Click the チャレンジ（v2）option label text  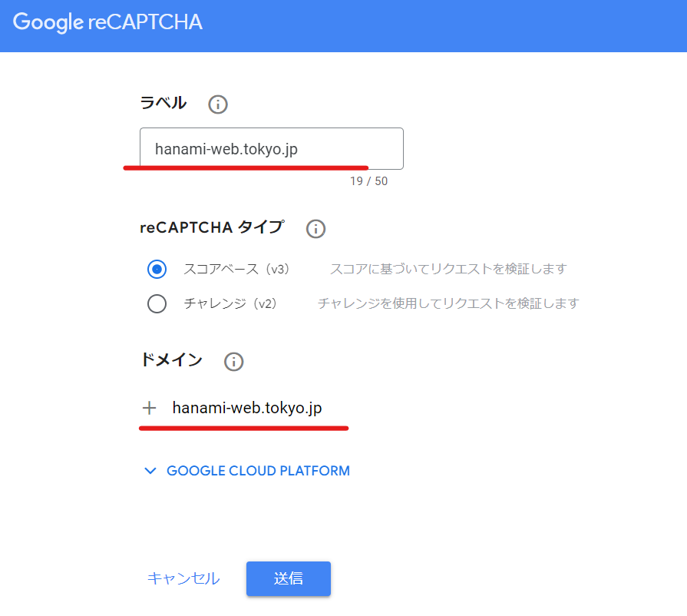pos(230,303)
